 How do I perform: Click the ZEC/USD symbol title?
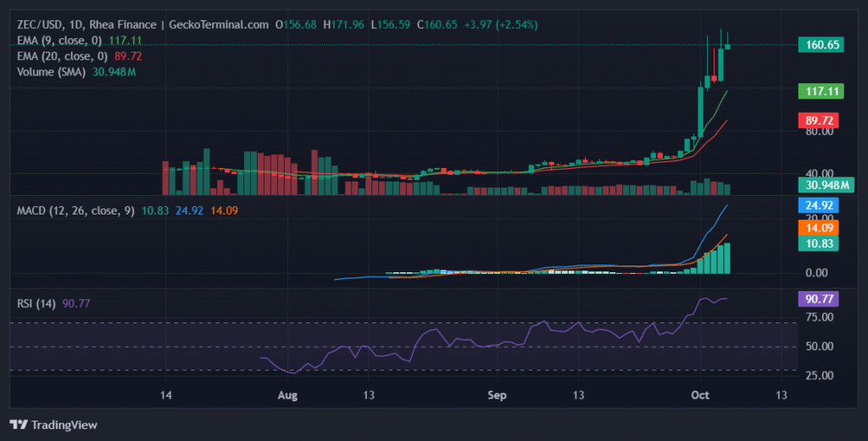click(40, 25)
